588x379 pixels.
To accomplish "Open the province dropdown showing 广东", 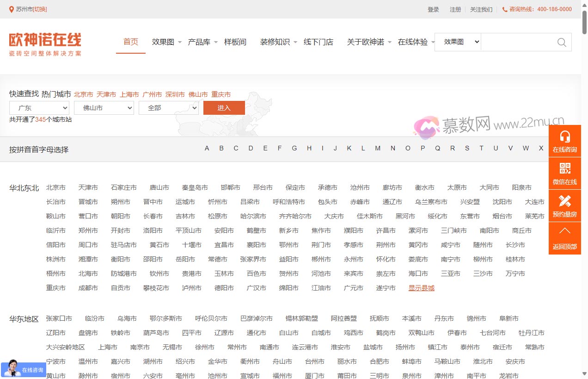I will point(39,108).
